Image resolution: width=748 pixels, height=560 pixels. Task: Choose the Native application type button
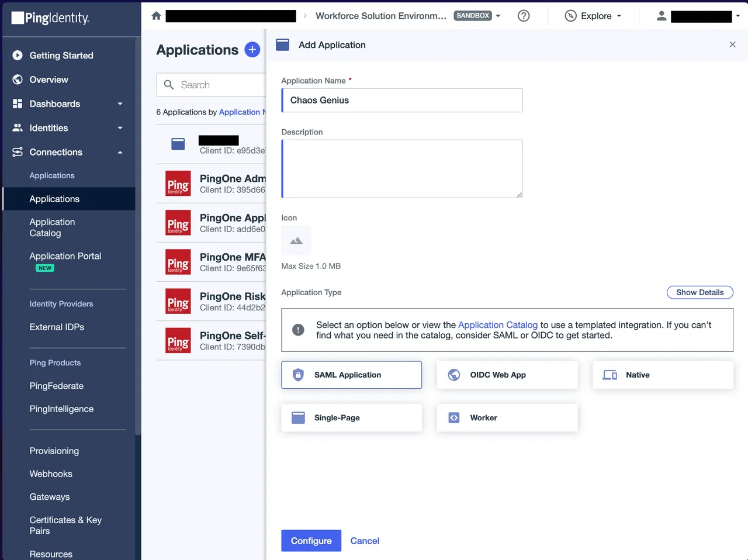point(663,375)
